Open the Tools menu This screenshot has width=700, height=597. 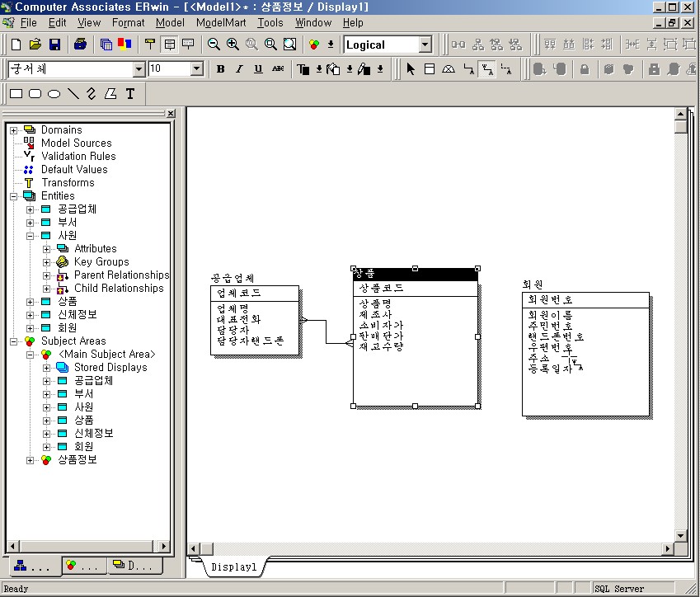tap(270, 23)
